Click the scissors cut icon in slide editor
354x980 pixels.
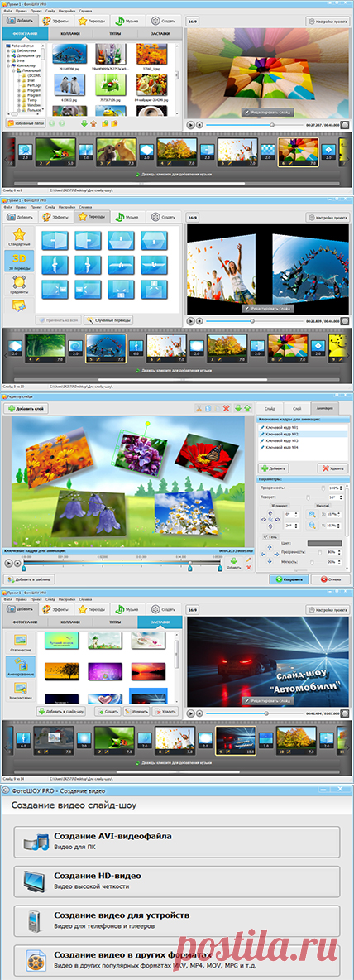pos(199,408)
